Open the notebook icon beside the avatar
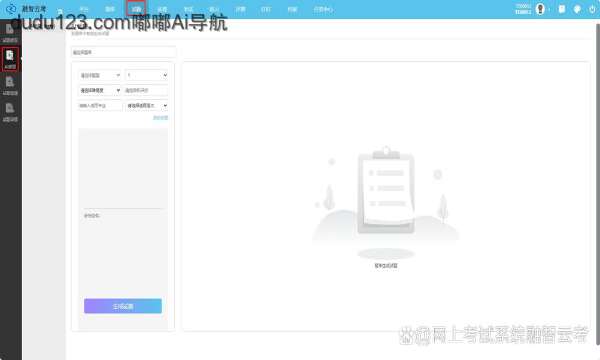Image resolution: width=600 pixels, height=360 pixels. pos(561,9)
